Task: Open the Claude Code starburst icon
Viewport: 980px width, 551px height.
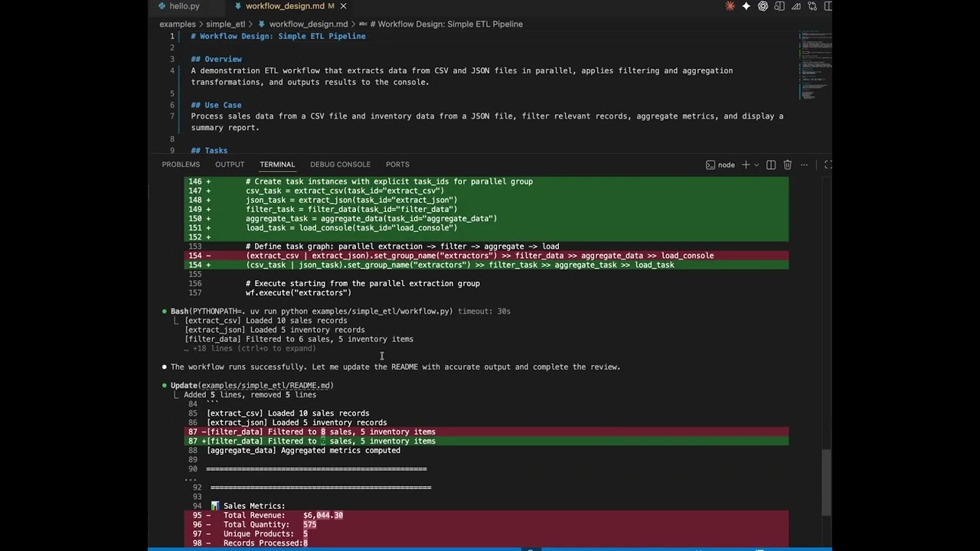Action: pos(730,6)
